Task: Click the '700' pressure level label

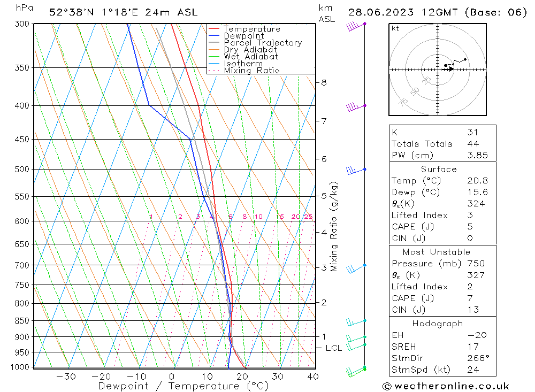Action: pyautogui.click(x=22, y=265)
